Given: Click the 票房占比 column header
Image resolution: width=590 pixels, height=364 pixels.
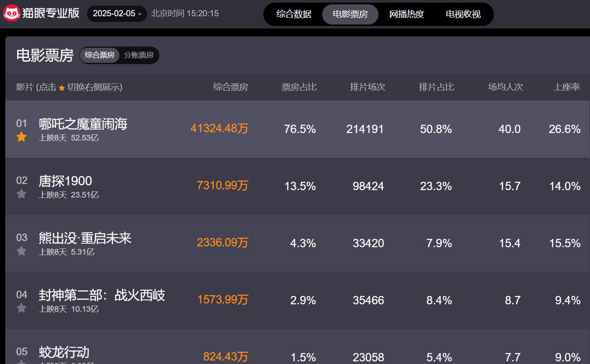Looking at the screenshot, I should pos(299,87).
